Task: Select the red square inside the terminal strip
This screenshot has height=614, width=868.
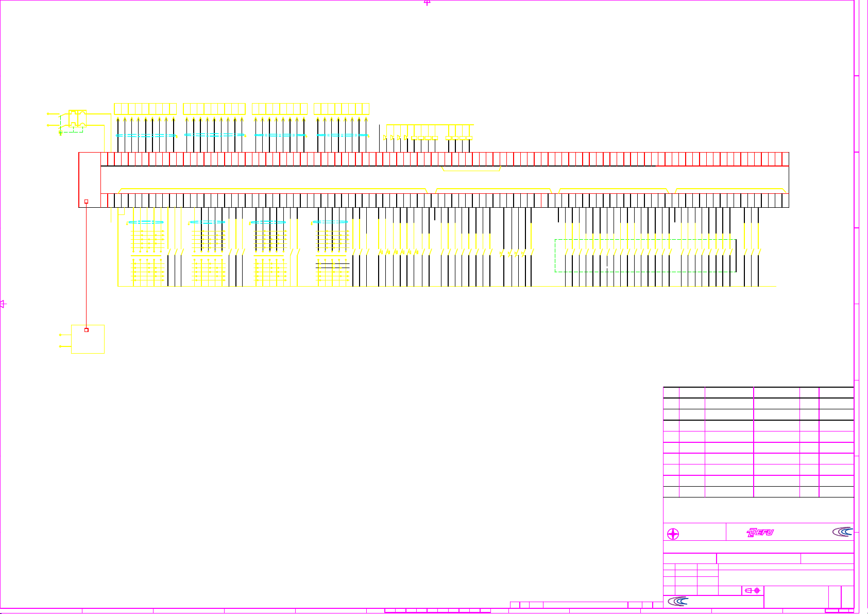Action: pos(87,202)
